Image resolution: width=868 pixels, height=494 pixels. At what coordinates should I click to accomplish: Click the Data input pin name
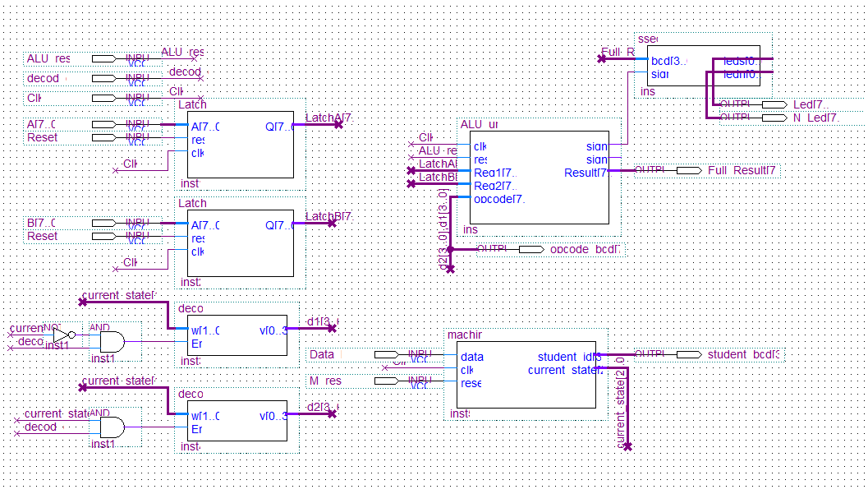(322, 354)
